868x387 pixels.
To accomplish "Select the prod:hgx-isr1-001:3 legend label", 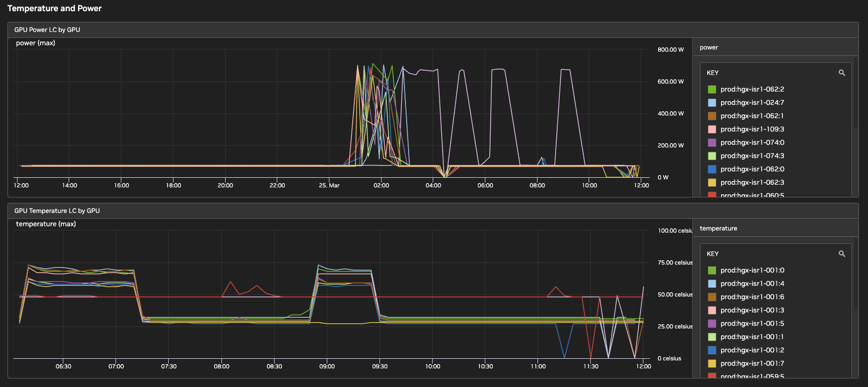I will click(753, 310).
